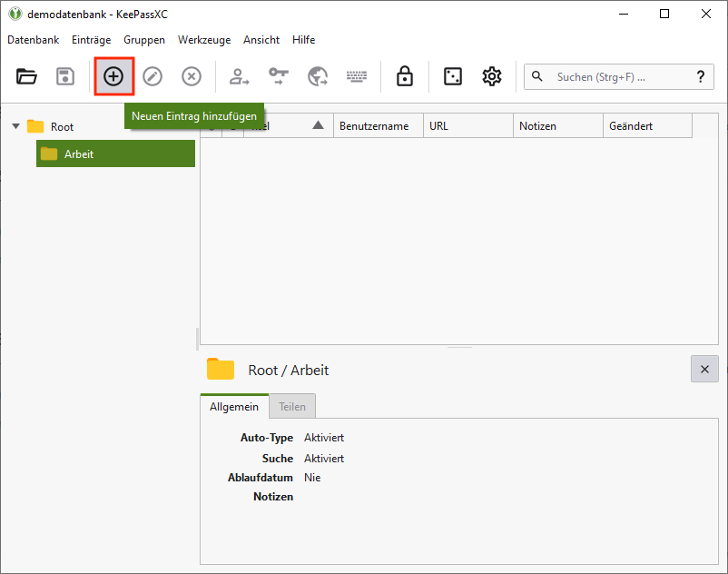Open search help question mark
728x574 pixels.
[700, 77]
